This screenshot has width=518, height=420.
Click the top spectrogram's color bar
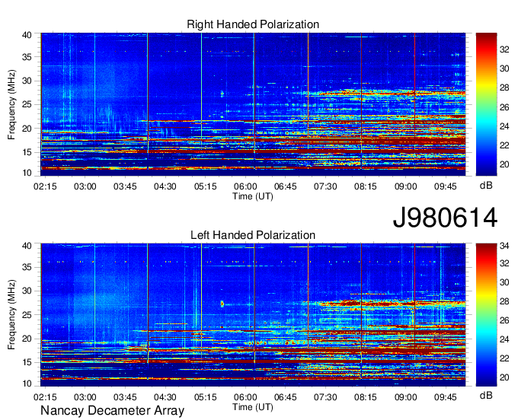[x=486, y=104]
